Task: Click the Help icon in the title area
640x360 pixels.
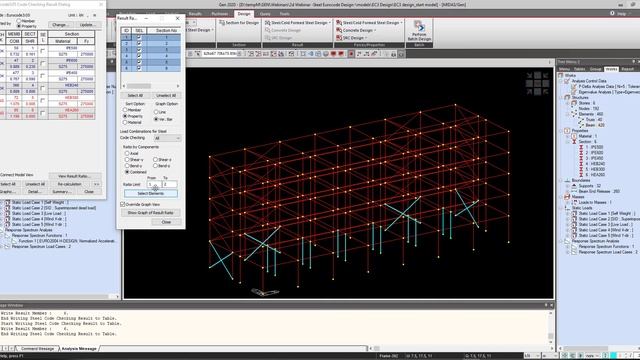Action: (612, 13)
